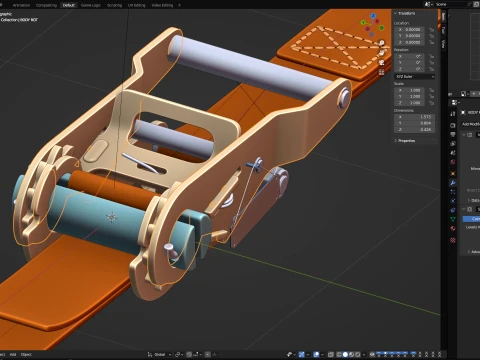The image size is (480, 360).
Task: Open the Output properties tab
Action: point(453,134)
